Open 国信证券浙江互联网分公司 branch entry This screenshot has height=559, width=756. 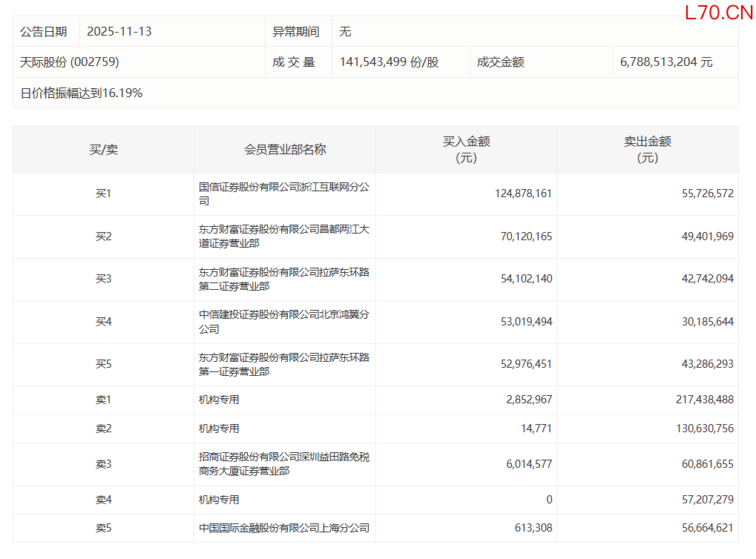pyautogui.click(x=283, y=194)
